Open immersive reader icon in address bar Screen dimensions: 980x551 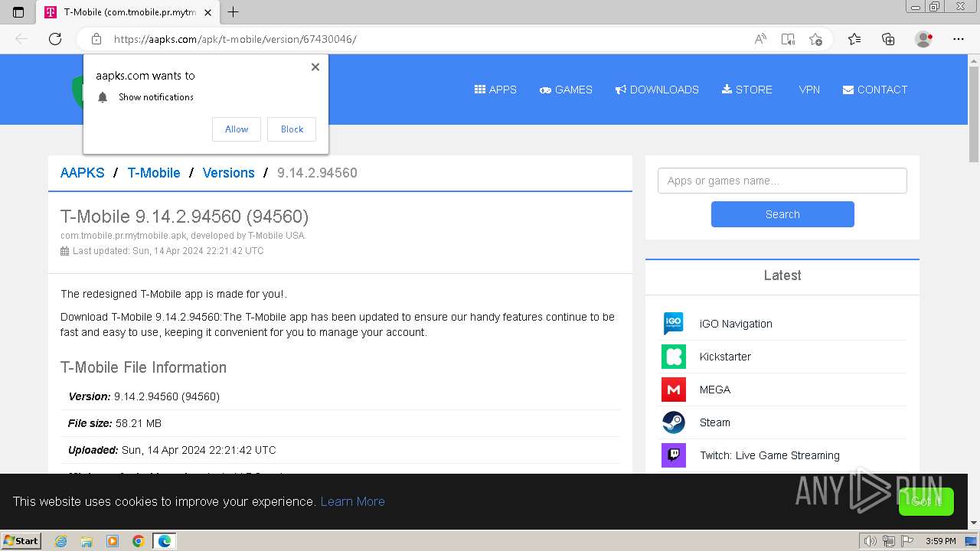[788, 39]
